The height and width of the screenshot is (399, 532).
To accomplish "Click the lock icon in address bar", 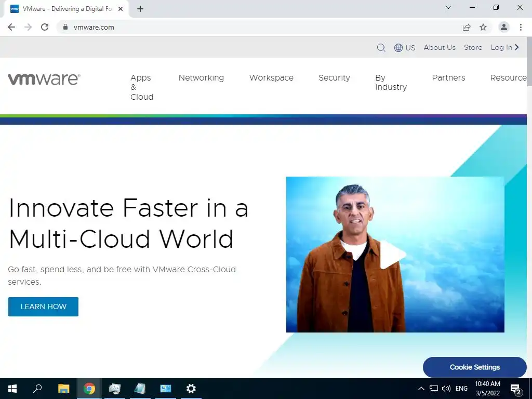I will tap(65, 27).
